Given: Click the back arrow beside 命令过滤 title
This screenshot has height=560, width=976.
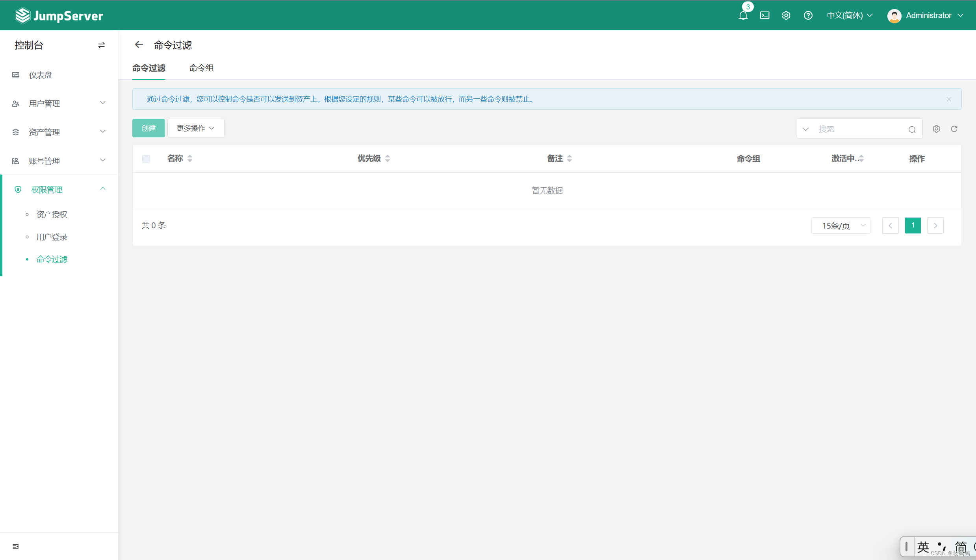Looking at the screenshot, I should point(139,45).
